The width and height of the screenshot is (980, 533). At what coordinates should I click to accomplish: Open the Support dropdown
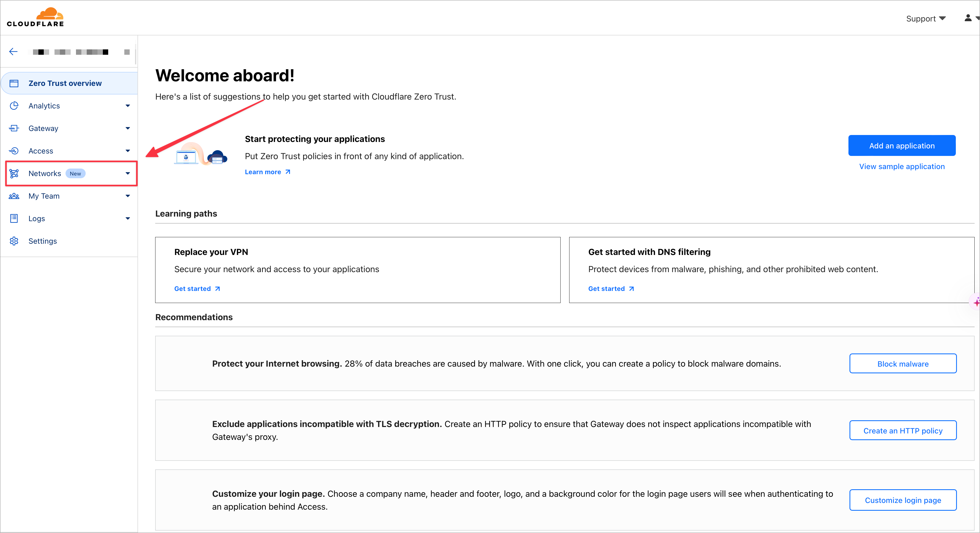925,19
